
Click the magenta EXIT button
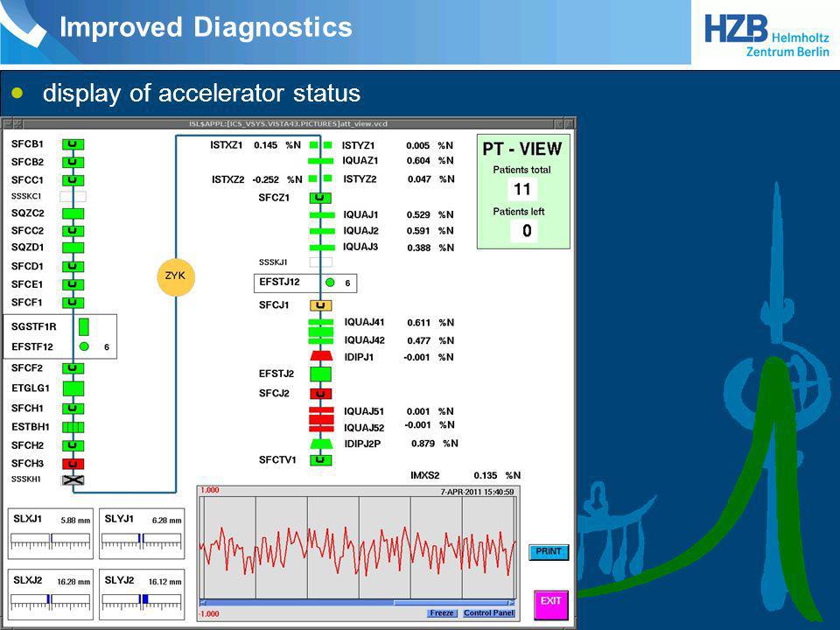click(x=550, y=605)
